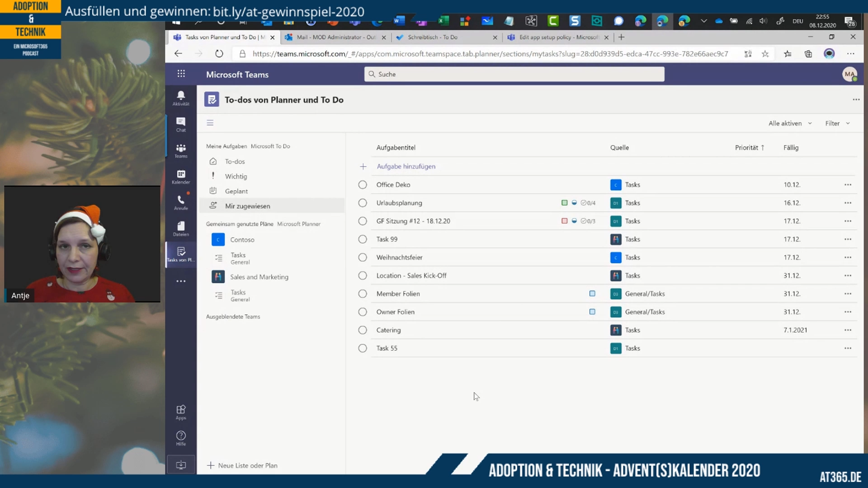Select Mir zugewiesen in left navigation
This screenshot has width=868, height=488.
point(247,206)
